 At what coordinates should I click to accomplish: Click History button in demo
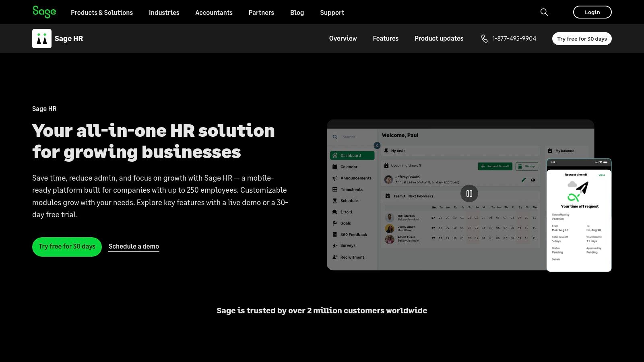click(527, 166)
